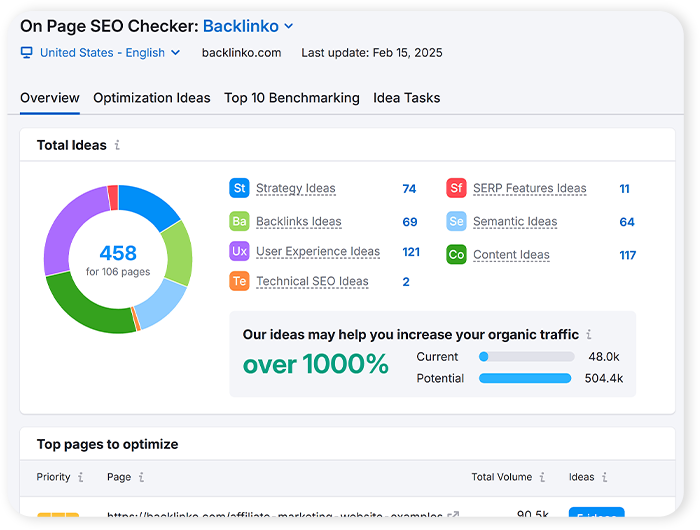Image resolution: width=700 pixels, height=530 pixels.
Task: Click the over 1000% traffic increase text
Action: click(316, 364)
